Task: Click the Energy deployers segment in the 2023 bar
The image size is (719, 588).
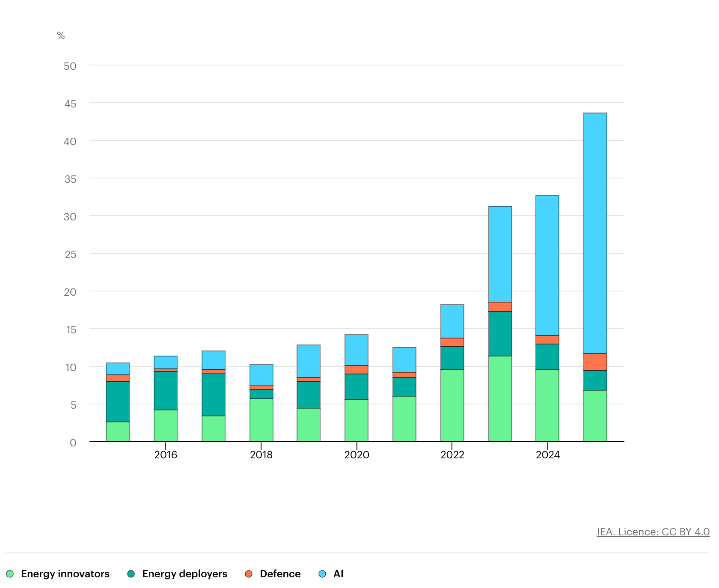Action: 500,334
